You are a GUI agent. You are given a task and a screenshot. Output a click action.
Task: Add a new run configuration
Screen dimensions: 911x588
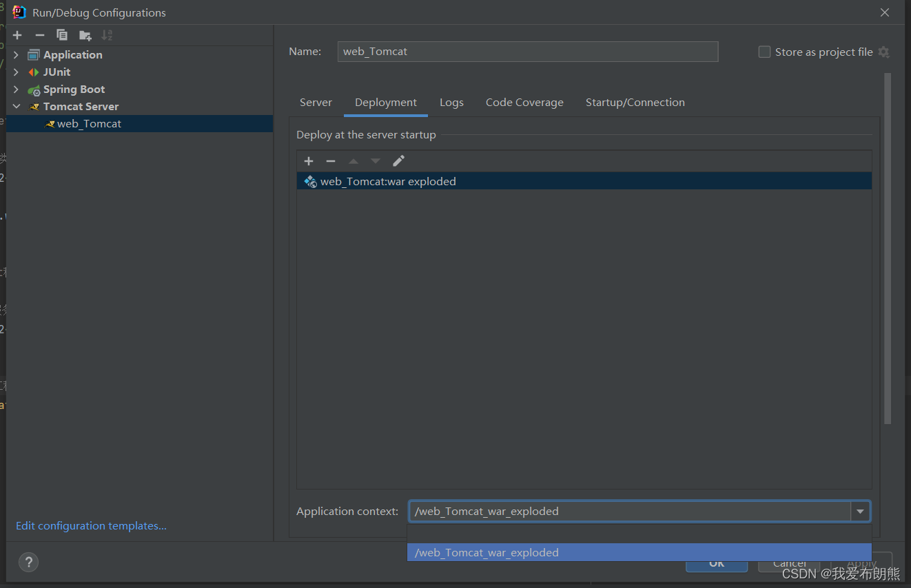click(x=17, y=34)
